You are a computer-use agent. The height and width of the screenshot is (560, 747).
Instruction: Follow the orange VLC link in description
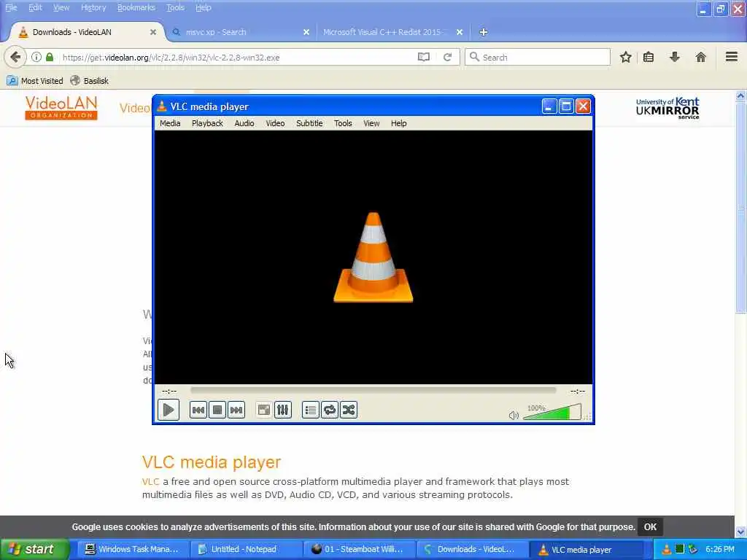pos(150,481)
